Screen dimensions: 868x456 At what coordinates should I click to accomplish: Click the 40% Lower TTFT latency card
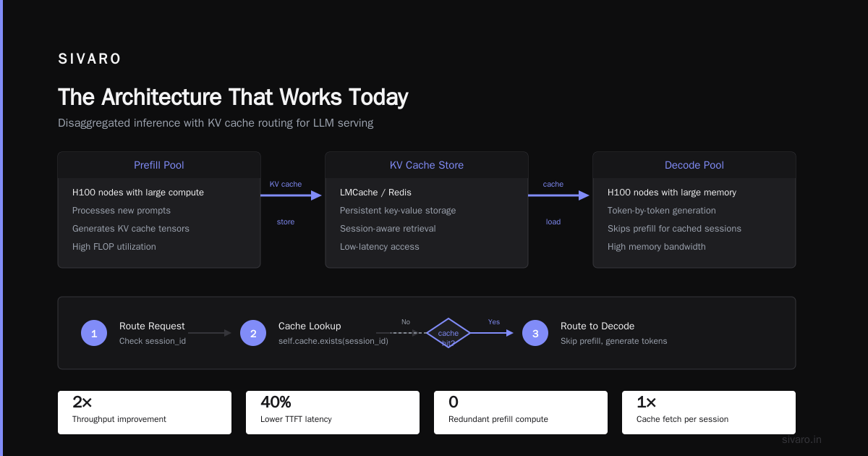(x=333, y=413)
